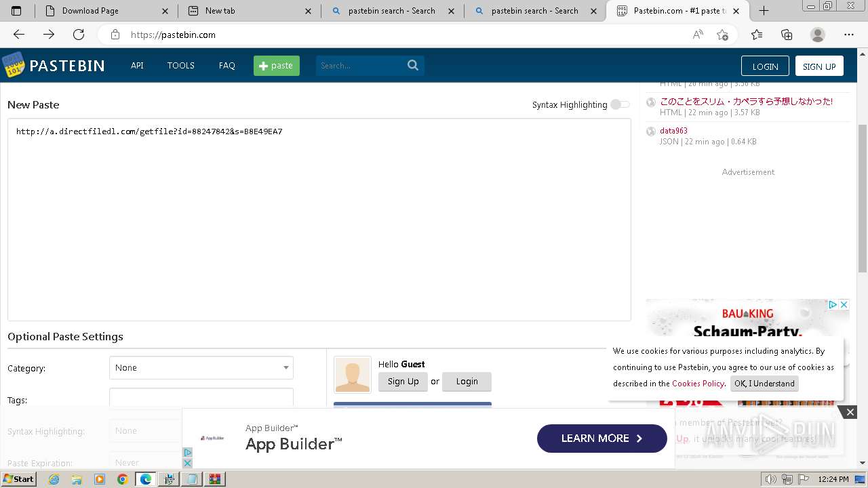Open WinRAR from taskbar
868x488 pixels.
(x=215, y=479)
